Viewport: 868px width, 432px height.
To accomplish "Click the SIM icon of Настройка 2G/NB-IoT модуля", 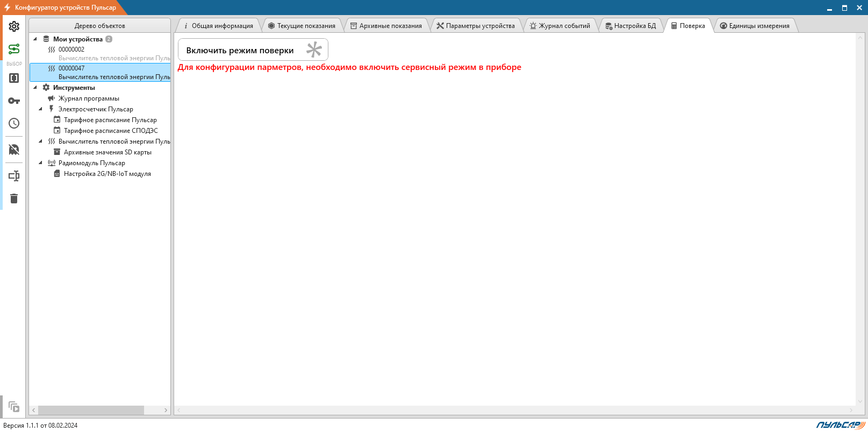I will [x=57, y=173].
